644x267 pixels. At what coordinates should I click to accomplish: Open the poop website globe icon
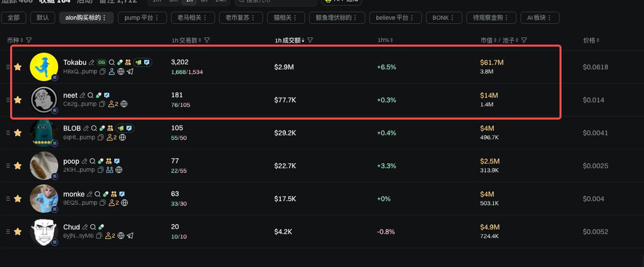coord(119,170)
